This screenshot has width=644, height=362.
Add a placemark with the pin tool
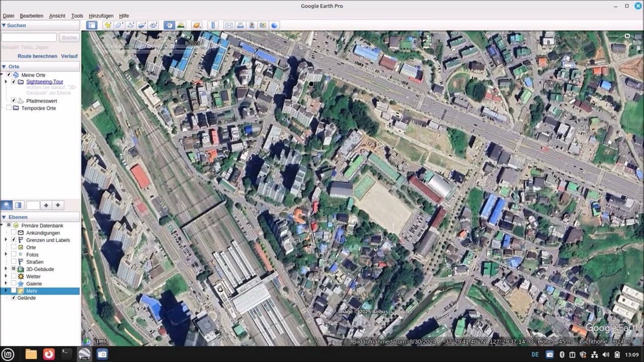click(x=108, y=25)
